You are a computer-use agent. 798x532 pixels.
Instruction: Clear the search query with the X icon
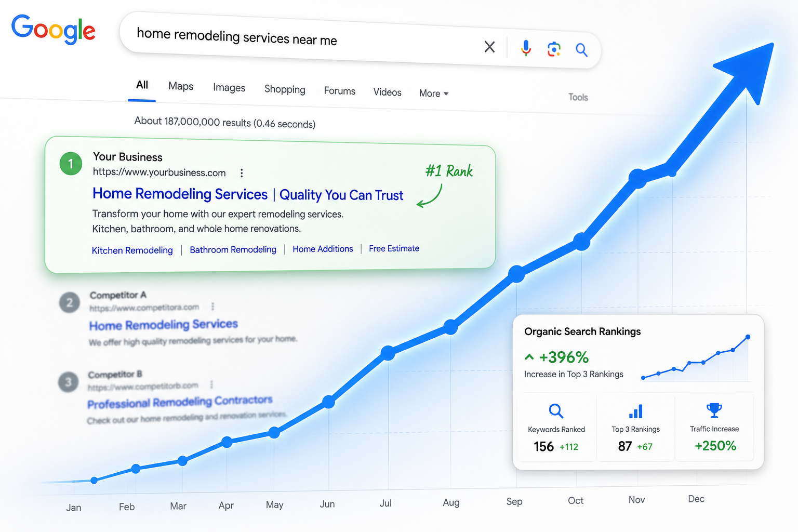coord(489,47)
